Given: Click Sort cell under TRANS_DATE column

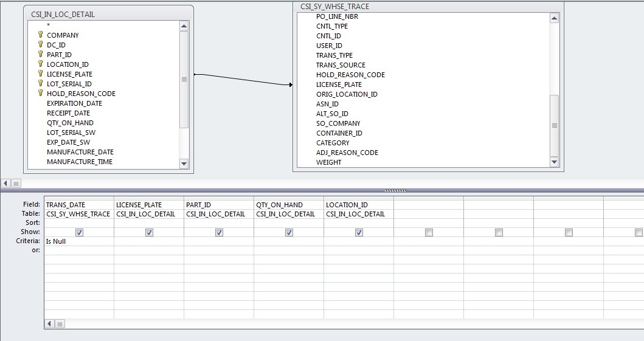Looking at the screenshot, I should coord(78,223).
